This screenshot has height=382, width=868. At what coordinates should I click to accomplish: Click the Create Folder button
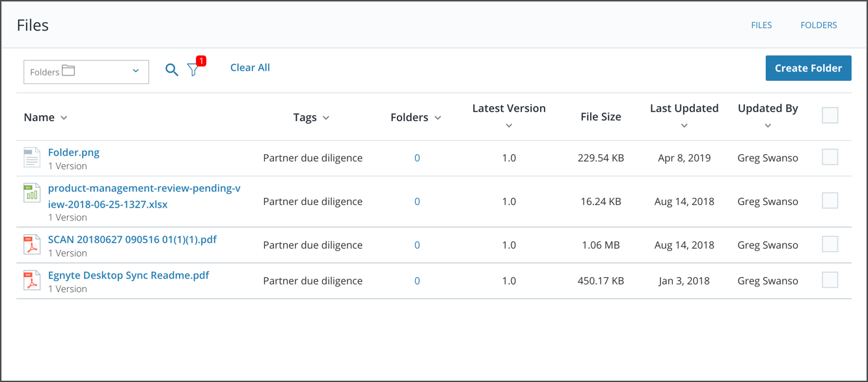coord(808,68)
